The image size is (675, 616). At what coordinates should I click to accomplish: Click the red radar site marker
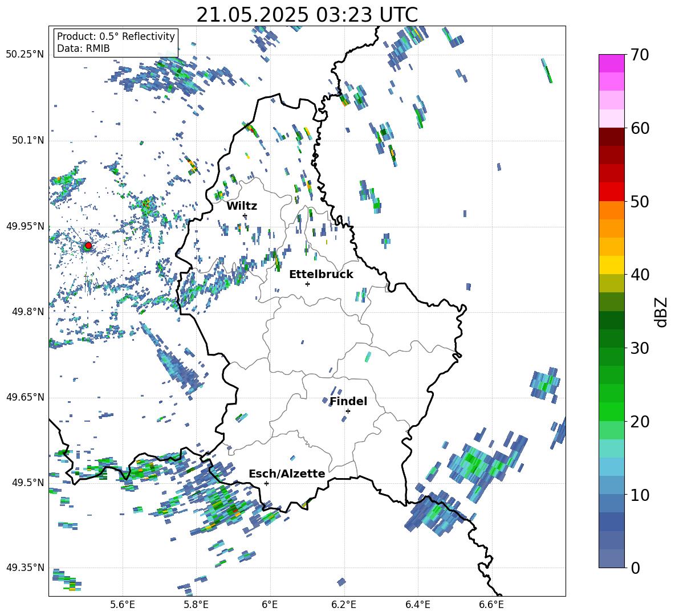click(x=88, y=246)
